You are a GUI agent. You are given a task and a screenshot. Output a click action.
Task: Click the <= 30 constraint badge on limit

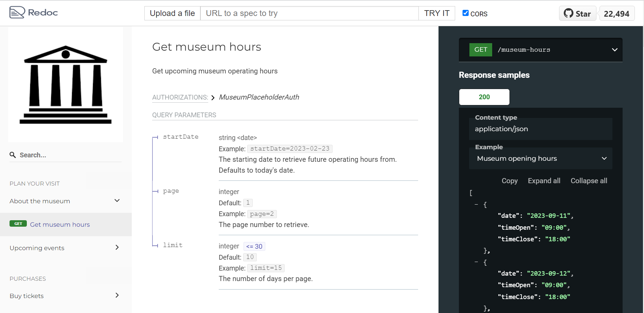[x=254, y=246]
